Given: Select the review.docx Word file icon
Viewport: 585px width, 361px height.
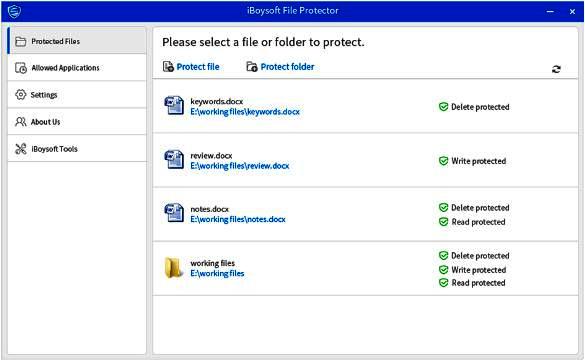Looking at the screenshot, I should [x=174, y=159].
